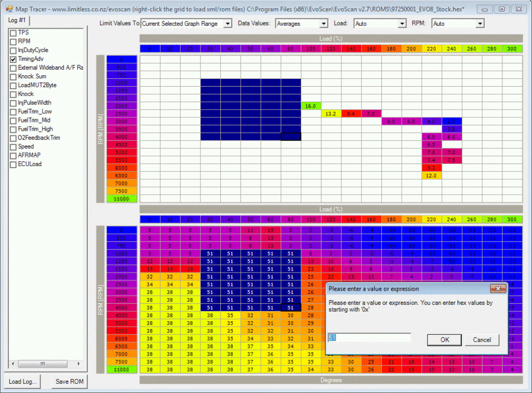
Task: Enable FuelTrim_Low
Action: click(x=14, y=111)
